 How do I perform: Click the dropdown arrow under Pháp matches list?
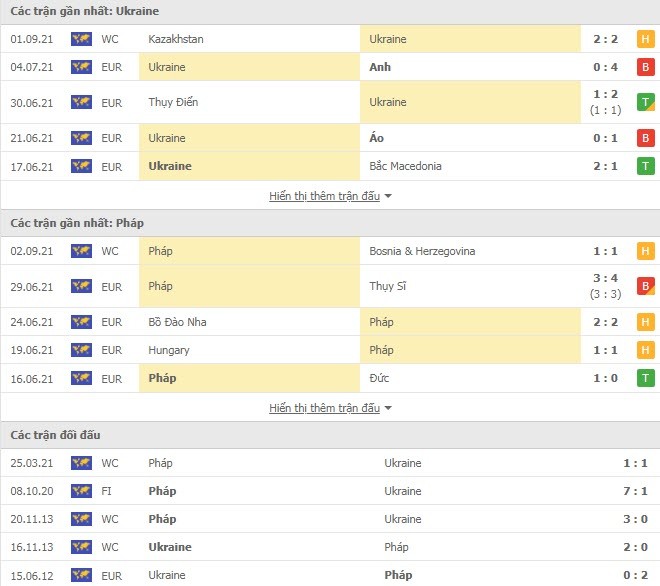[x=388, y=408]
